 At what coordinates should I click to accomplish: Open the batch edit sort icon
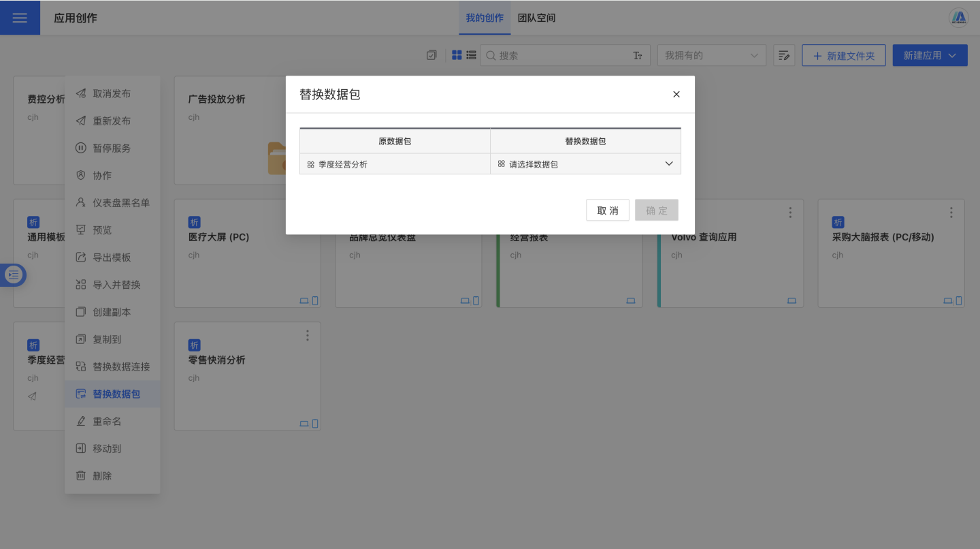click(x=784, y=56)
